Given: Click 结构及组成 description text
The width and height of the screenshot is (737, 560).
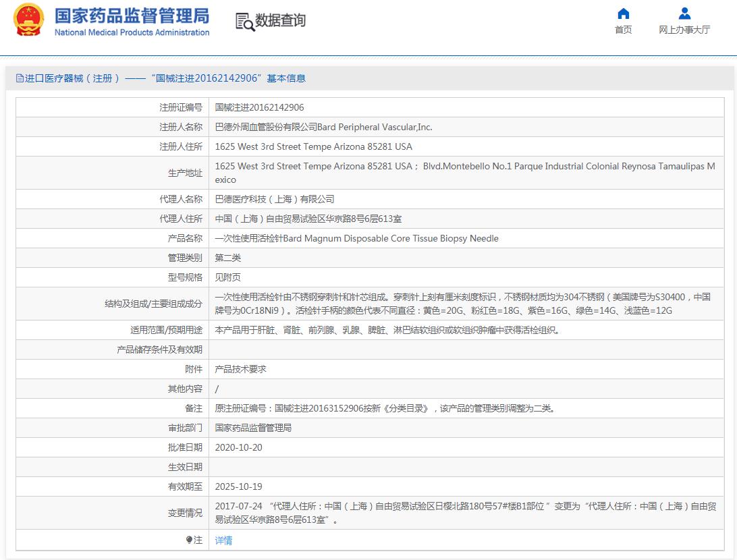Looking at the screenshot, I should 463,304.
